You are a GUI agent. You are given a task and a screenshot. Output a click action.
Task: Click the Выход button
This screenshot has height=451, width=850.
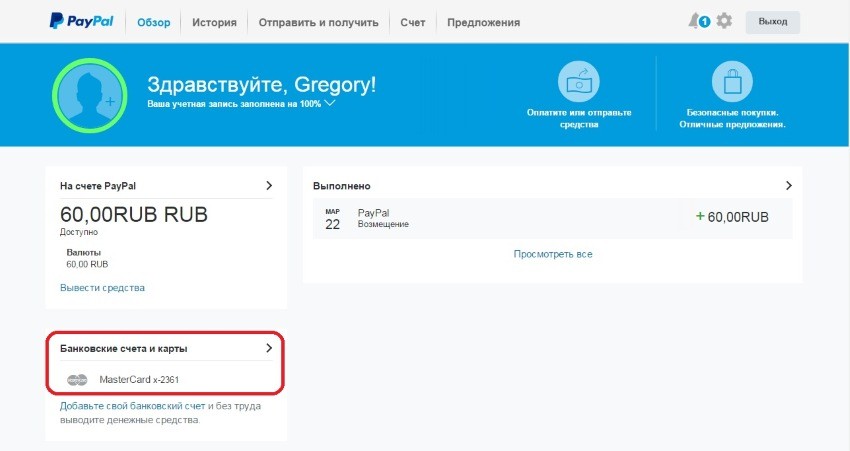[x=772, y=22]
